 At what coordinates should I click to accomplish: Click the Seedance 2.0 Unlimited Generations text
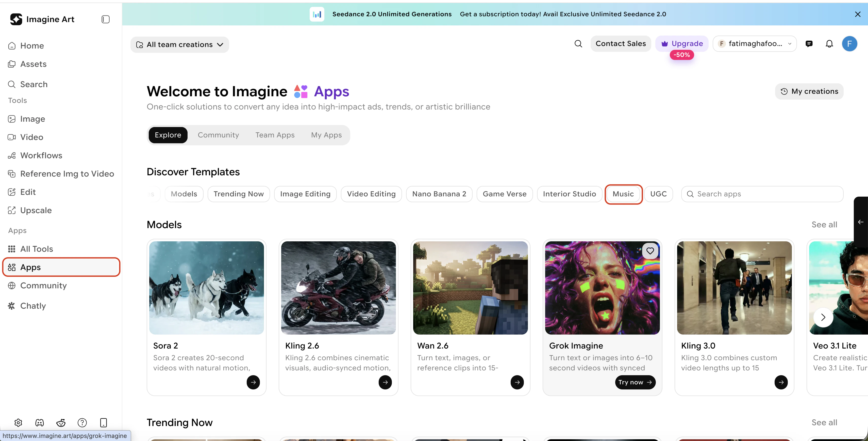point(392,14)
